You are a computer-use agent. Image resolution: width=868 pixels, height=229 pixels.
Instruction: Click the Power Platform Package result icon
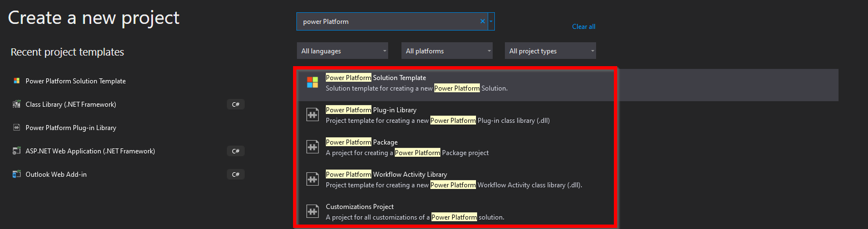[313, 147]
